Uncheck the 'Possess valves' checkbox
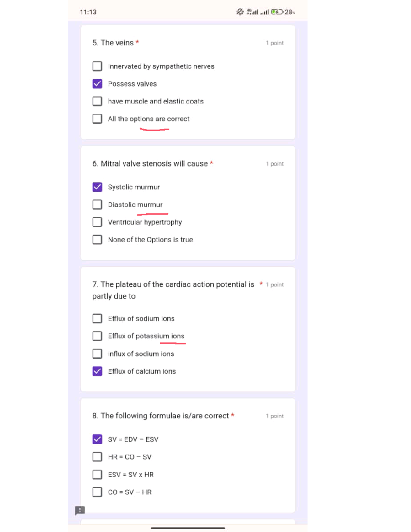The width and height of the screenshot is (411, 532). 97,84
